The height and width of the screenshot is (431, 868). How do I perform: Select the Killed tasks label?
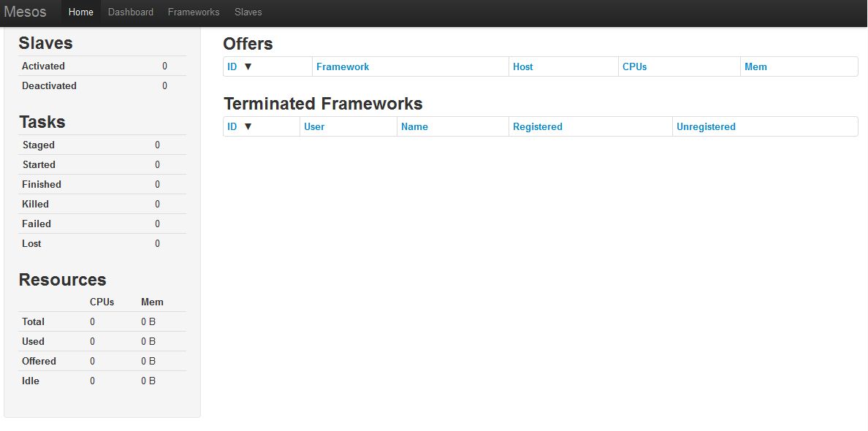[35, 204]
